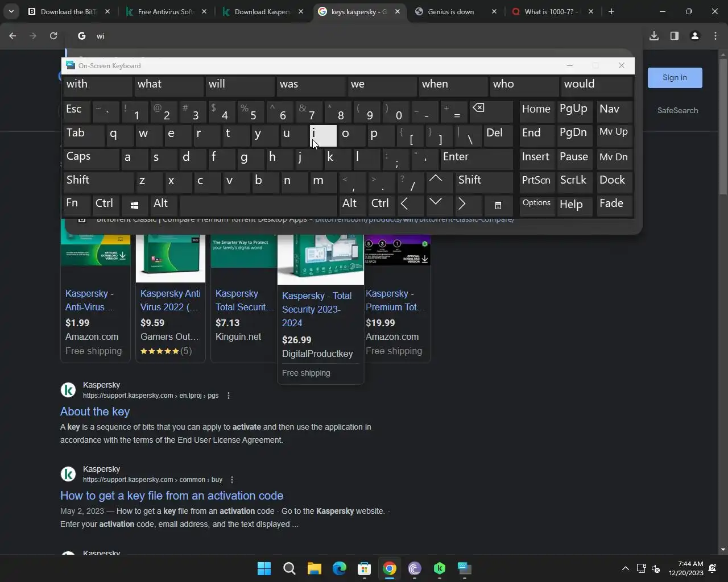Screen dimensions: 728x582
Task: Open Kaspersky app in taskbar
Action: tap(439, 568)
